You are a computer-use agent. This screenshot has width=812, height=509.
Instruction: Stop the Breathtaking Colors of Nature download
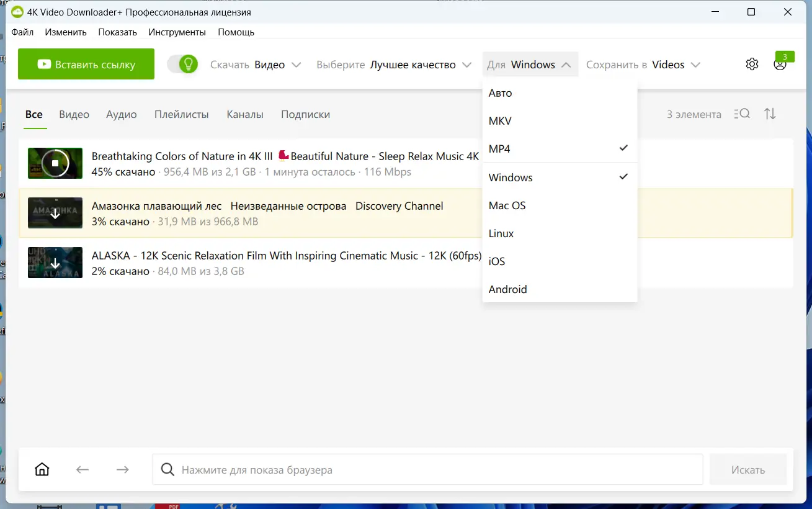[x=55, y=163]
